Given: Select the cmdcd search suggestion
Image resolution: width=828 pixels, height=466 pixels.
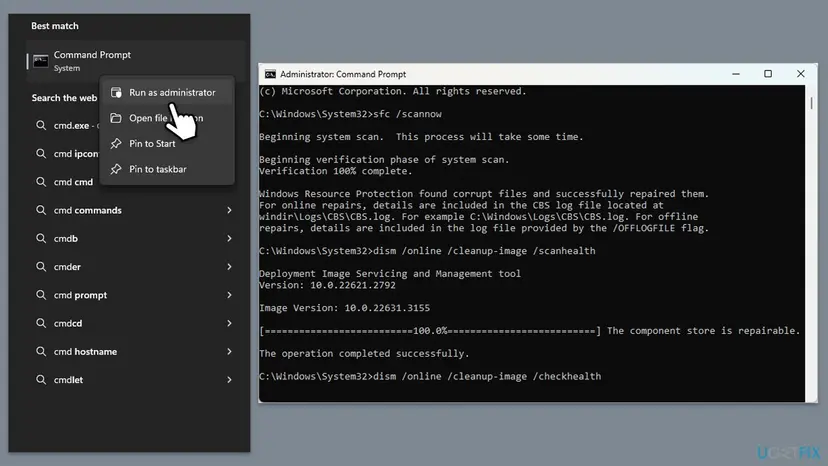Looking at the screenshot, I should pos(135,323).
